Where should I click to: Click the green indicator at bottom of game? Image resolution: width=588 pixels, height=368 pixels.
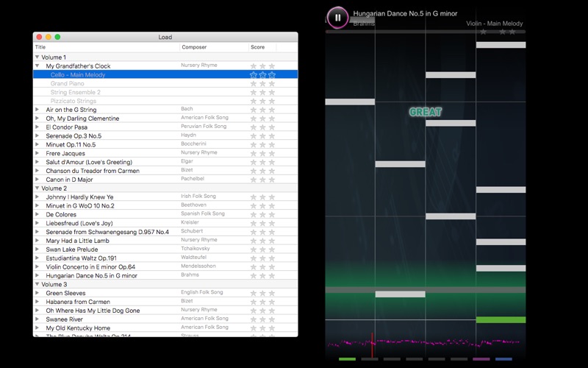tap(347, 359)
